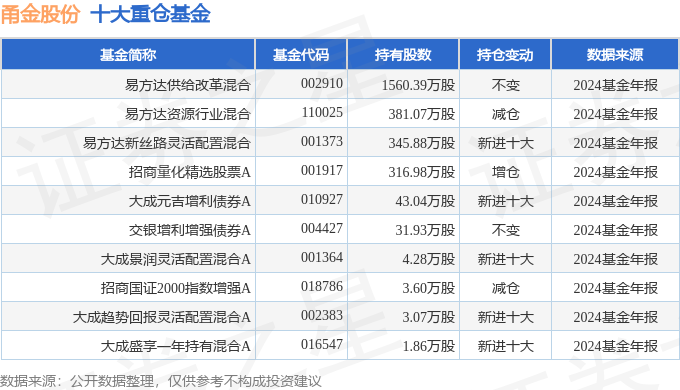Select fund name 招商国证2000指数增强A
Image resolution: width=680 pixels, height=390 pixels.
(176, 288)
